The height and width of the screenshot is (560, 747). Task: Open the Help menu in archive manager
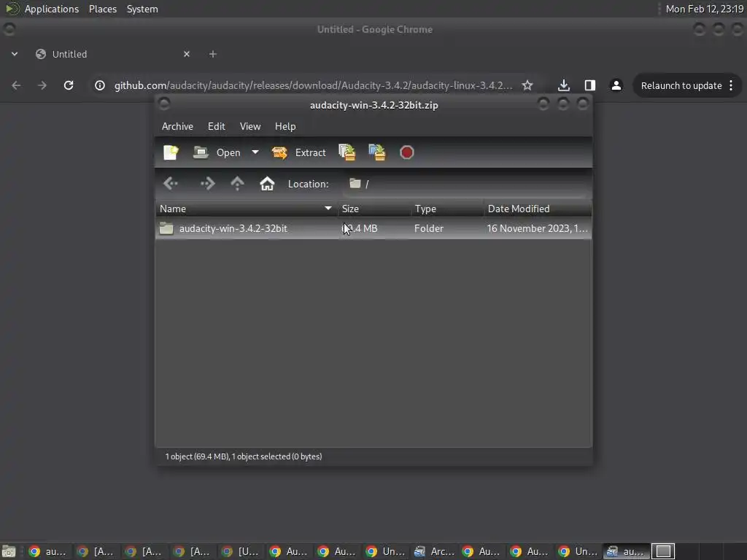click(x=285, y=126)
